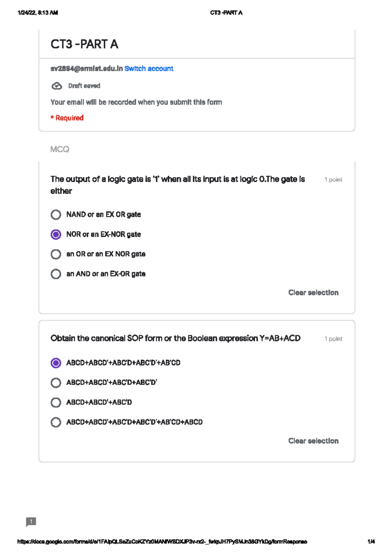The height and width of the screenshot is (554, 392).
Task: Click the red Required notice
Action: click(x=67, y=118)
